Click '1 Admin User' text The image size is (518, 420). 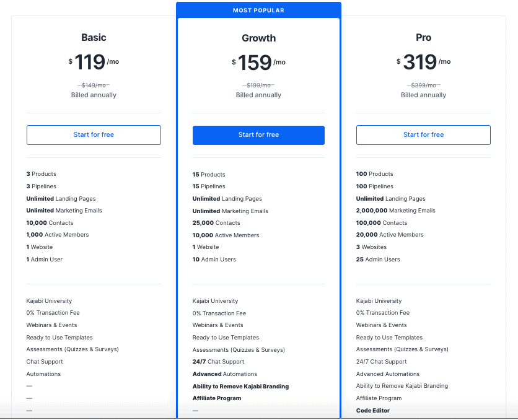pos(44,260)
